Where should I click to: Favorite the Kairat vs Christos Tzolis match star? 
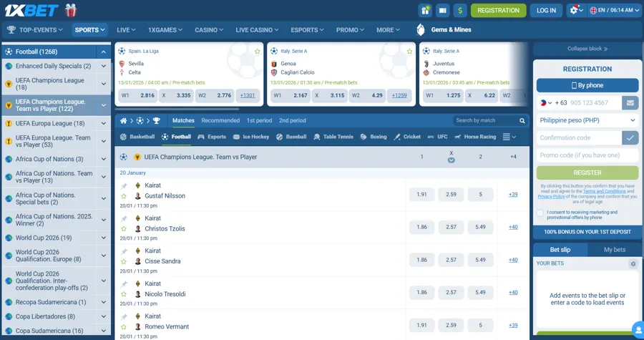point(124,229)
